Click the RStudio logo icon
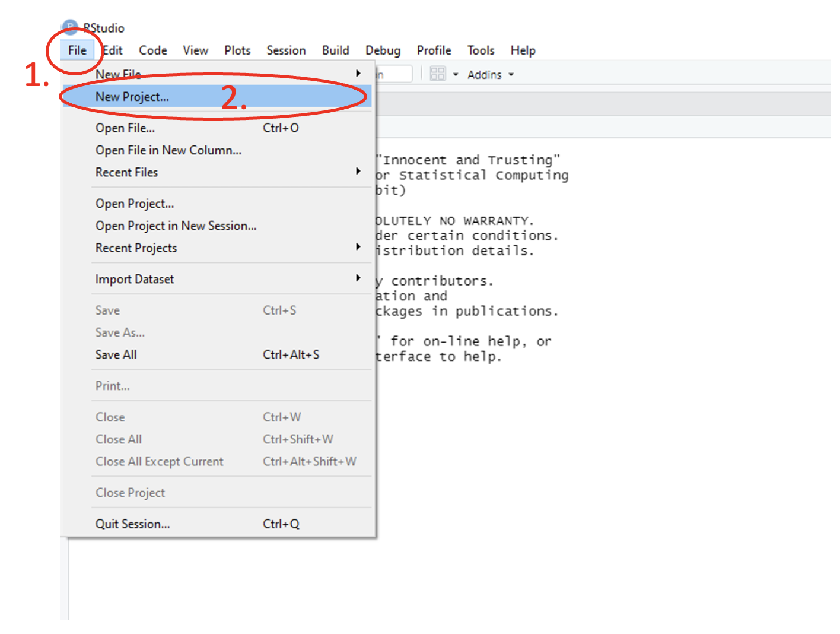The image size is (840, 634). pos(70,26)
